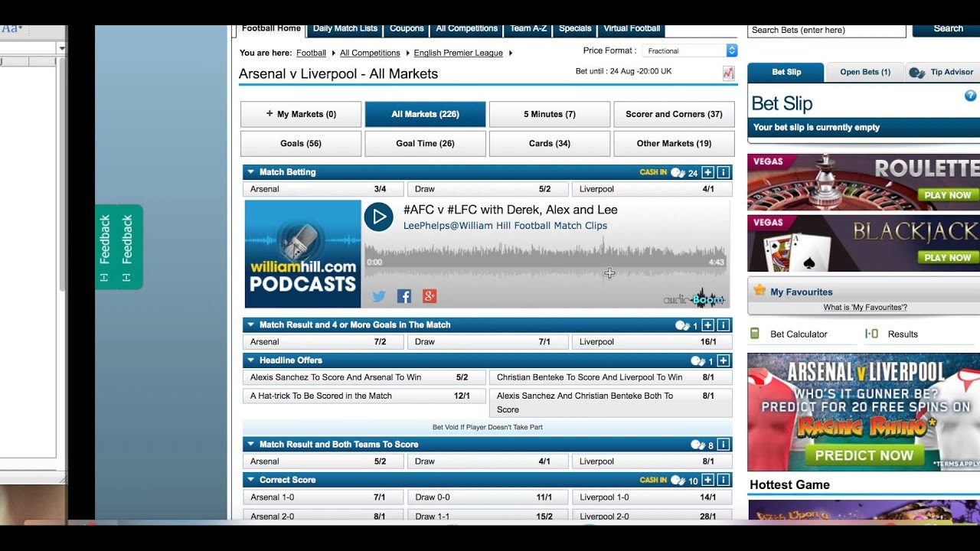Open info icon for Match Result and Both Teams To Score
This screenshot has height=551, width=980.
[723, 445]
